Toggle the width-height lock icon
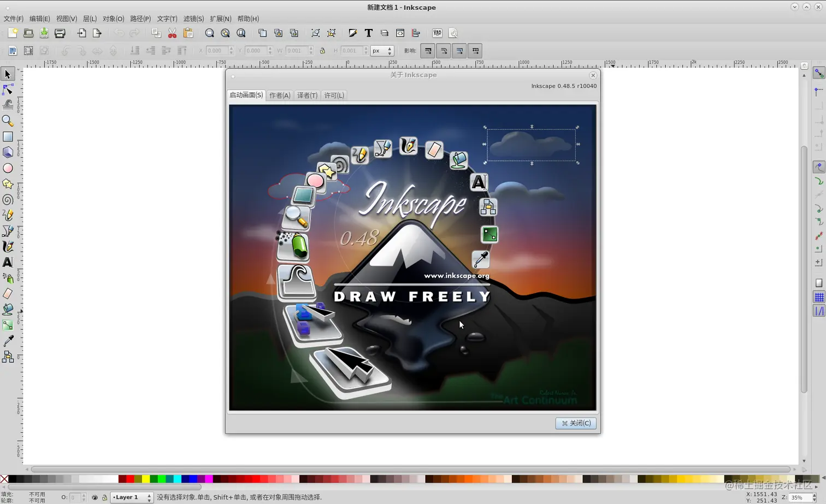The height and width of the screenshot is (504, 826). (x=322, y=51)
